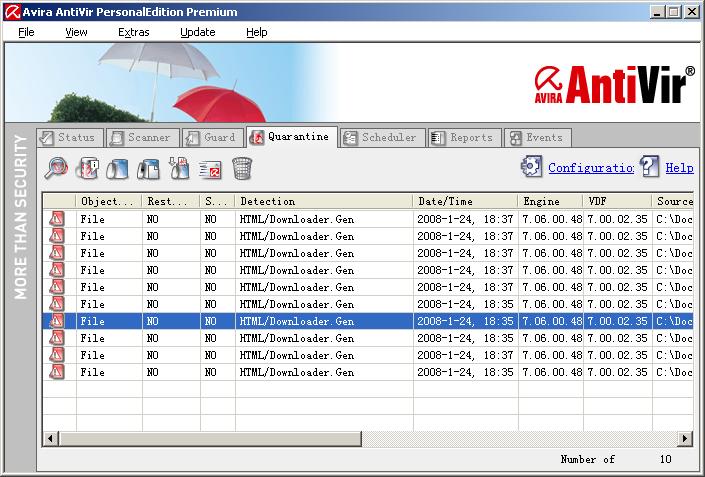Click the Configuration gear icon
The width and height of the screenshot is (705, 477).
531,167
